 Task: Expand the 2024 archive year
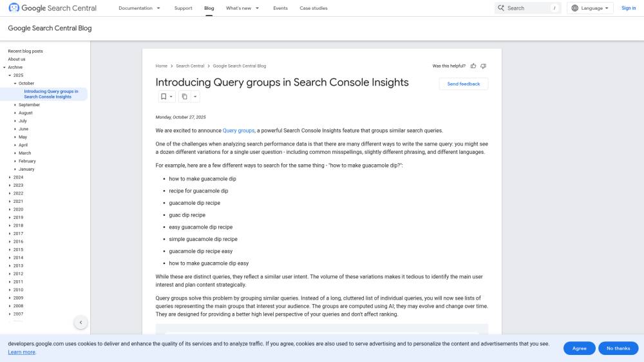point(10,178)
